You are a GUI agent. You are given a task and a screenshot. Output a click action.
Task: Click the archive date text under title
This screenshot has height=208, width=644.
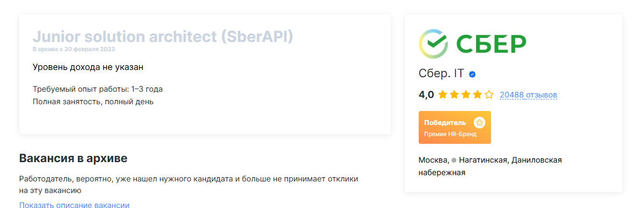[x=74, y=49]
